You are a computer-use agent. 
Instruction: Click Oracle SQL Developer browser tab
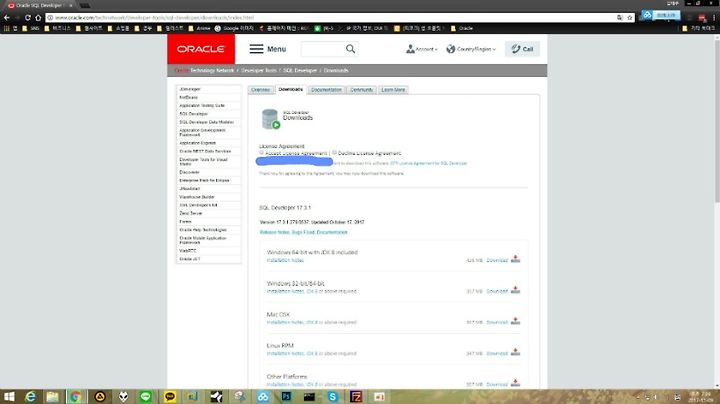39,6
